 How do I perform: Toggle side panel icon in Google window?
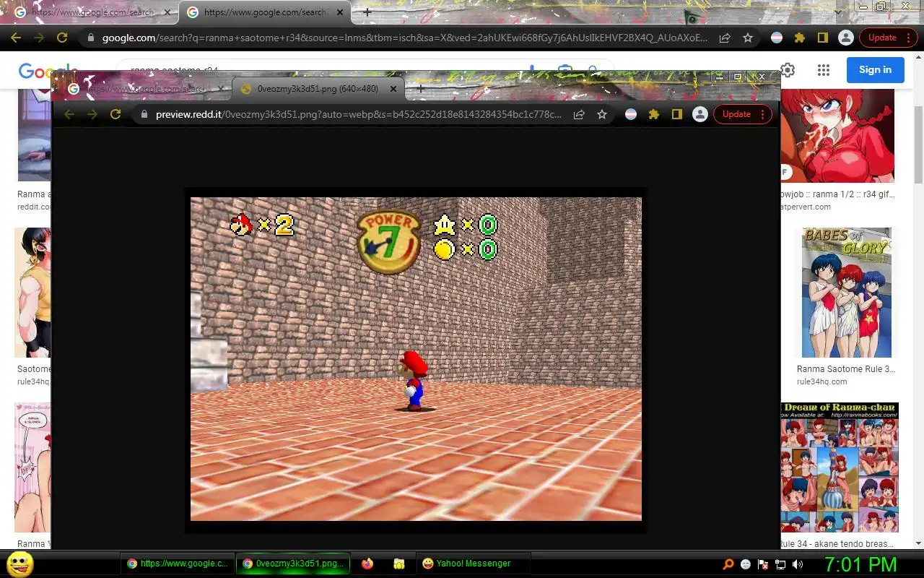coord(822,38)
